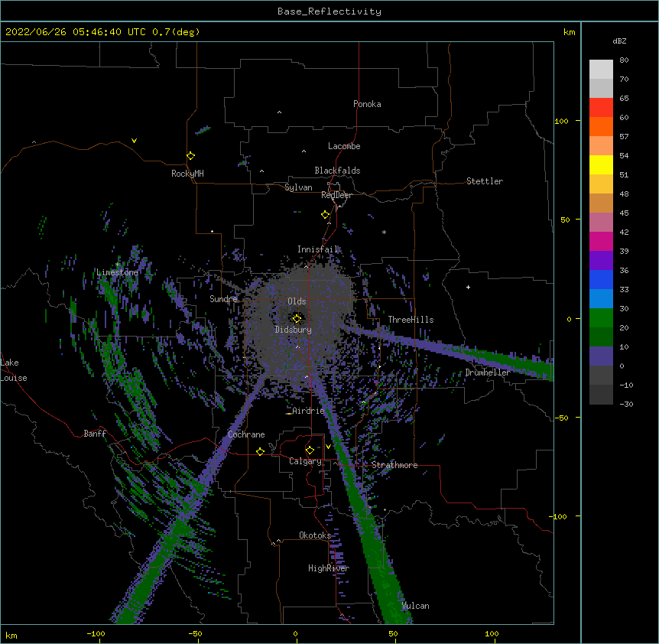Select the radar site marker between Olds and Didsbury
Viewport: 659px width, 644px height.
click(x=297, y=318)
